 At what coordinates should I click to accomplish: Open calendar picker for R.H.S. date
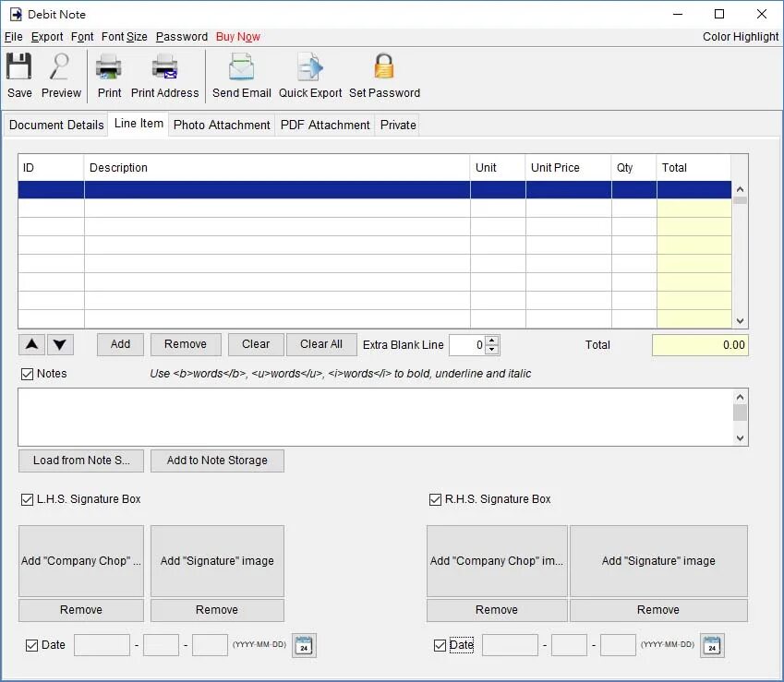coord(712,645)
